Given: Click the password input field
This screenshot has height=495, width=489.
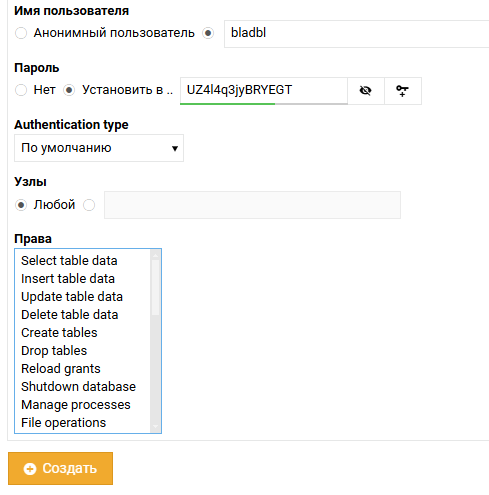Looking at the screenshot, I should pyautogui.click(x=264, y=91).
